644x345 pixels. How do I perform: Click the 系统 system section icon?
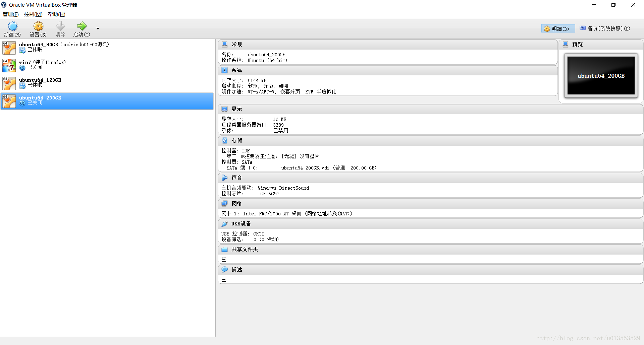pyautogui.click(x=225, y=70)
